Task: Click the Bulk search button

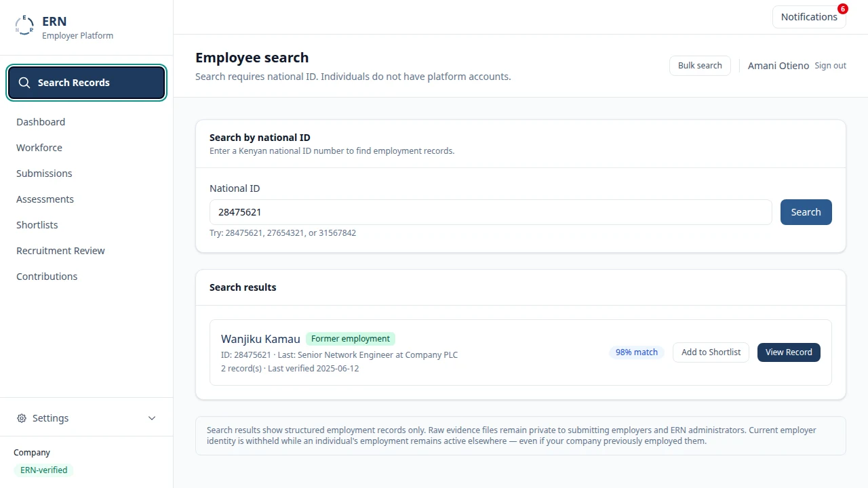Action: coord(700,66)
